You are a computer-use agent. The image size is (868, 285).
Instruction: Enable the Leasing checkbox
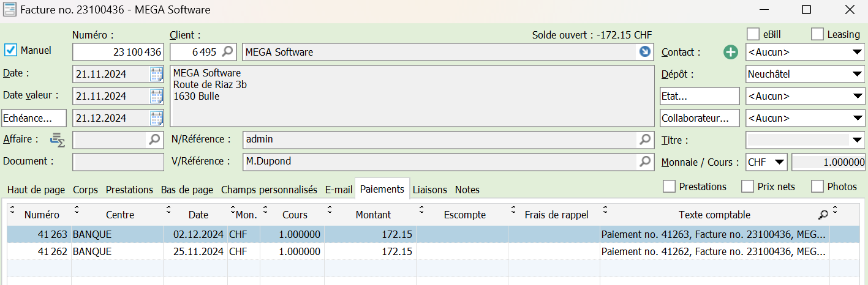817,34
